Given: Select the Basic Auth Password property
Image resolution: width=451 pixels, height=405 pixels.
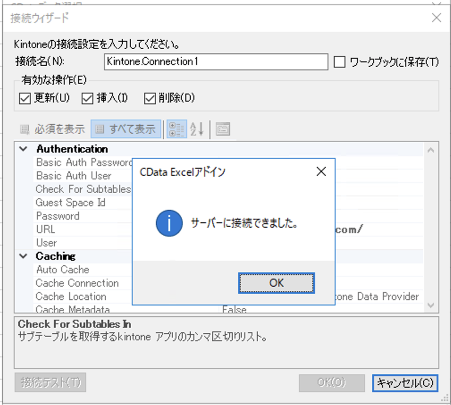Looking at the screenshot, I should tap(84, 162).
